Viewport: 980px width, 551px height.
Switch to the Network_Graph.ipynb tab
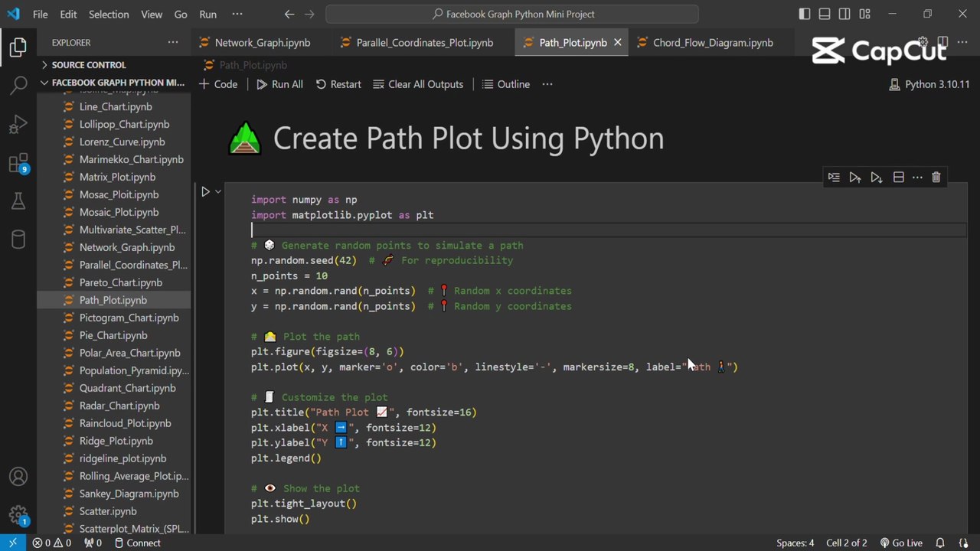point(263,43)
